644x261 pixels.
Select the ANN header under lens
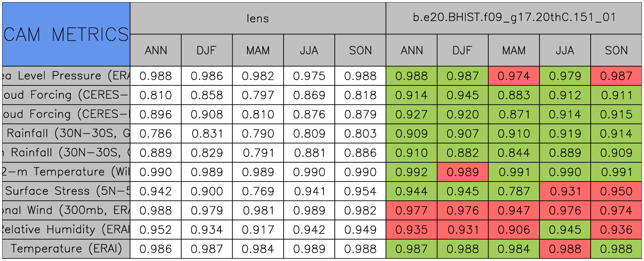click(156, 50)
